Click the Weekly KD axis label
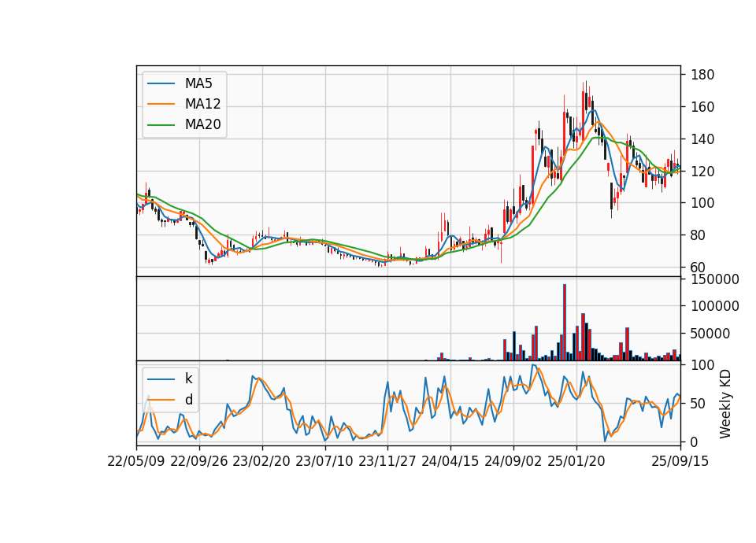 pyautogui.click(x=724, y=404)
